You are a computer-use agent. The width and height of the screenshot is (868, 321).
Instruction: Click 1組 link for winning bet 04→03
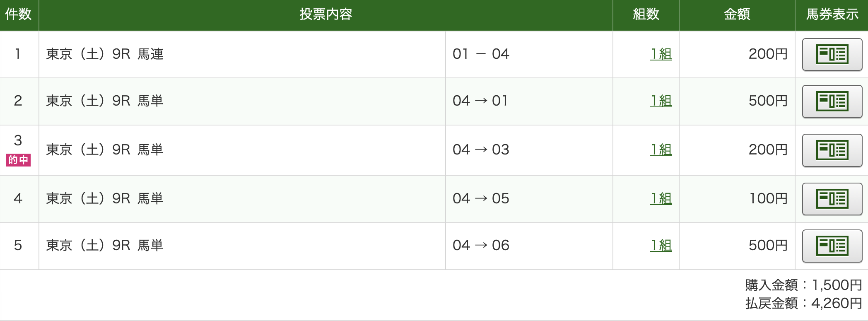coord(661,150)
